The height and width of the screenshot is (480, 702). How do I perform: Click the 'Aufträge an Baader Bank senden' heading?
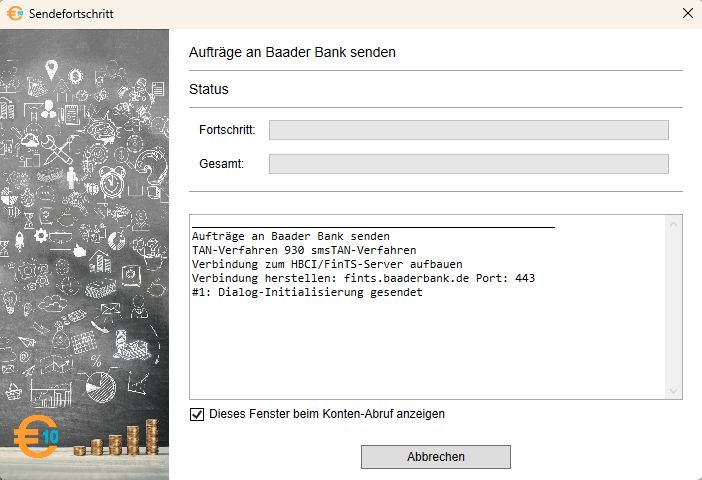pos(292,52)
